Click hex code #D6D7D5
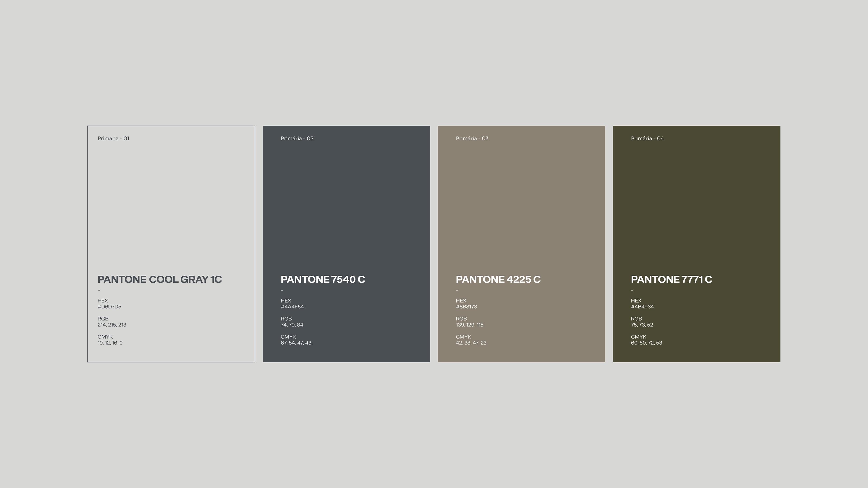Screen dimensions: 868x488 click(x=109, y=307)
